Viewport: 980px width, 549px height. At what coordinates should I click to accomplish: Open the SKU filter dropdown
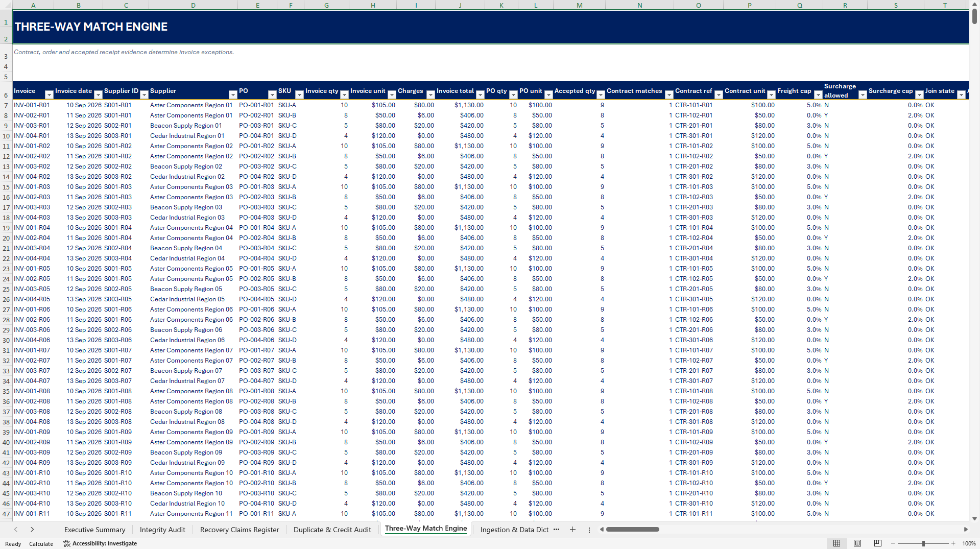(299, 95)
